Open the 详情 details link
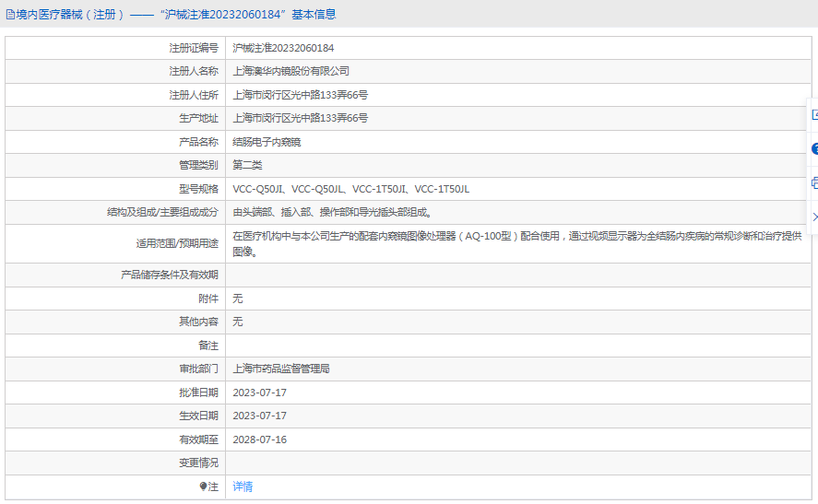This screenshot has width=818, height=504. (x=243, y=486)
